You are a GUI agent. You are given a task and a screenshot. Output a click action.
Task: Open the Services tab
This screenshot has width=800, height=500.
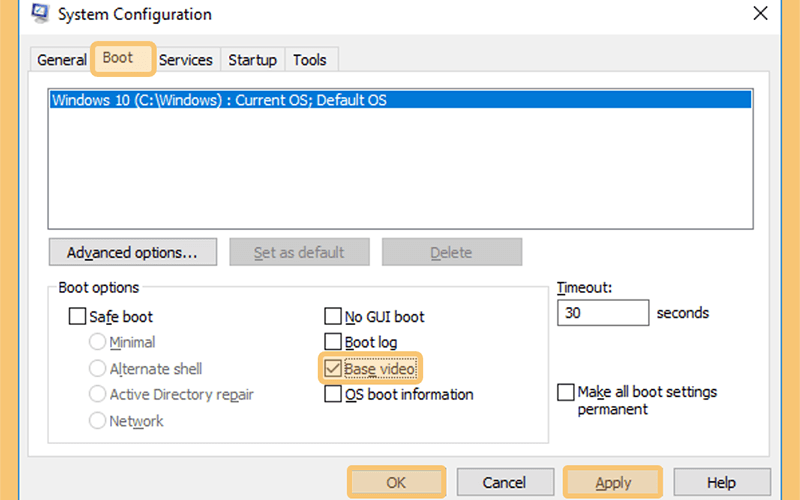(185, 60)
